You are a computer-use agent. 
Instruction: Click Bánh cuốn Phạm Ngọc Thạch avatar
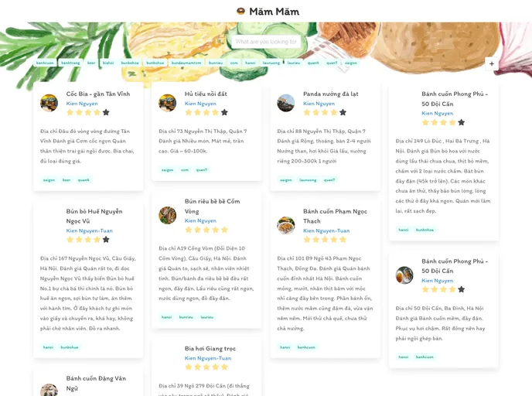tap(285, 225)
